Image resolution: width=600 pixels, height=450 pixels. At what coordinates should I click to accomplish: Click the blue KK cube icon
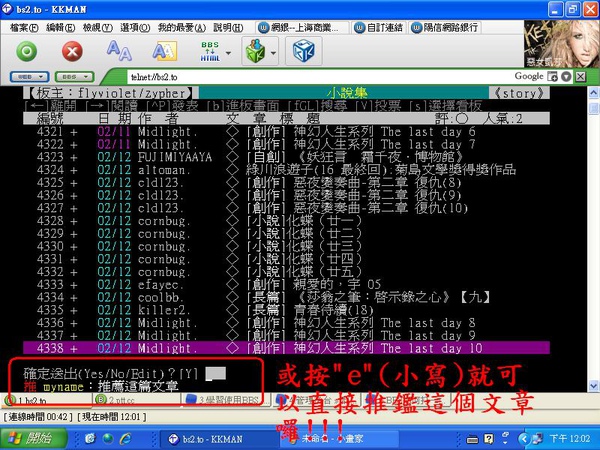[x=303, y=51]
